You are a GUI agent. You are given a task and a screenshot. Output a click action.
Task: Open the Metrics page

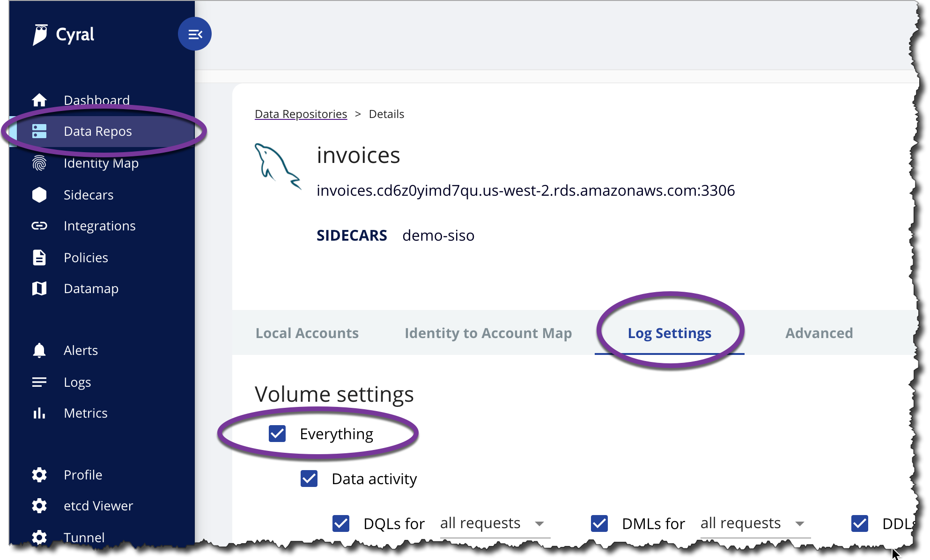pos(86,413)
